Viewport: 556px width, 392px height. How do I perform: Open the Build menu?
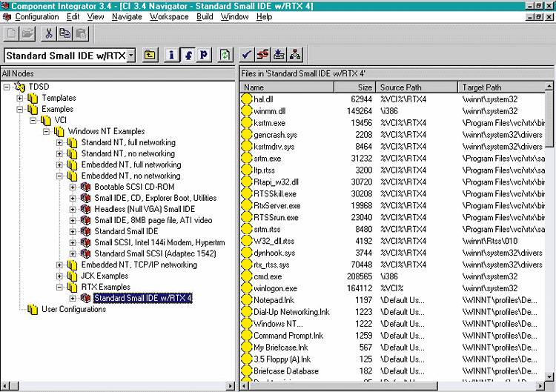[205, 16]
